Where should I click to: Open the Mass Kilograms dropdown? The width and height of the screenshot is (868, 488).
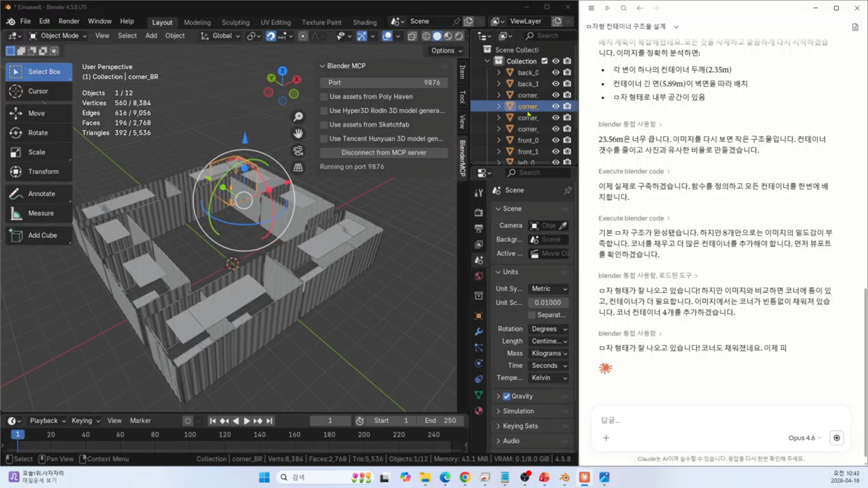(x=549, y=353)
